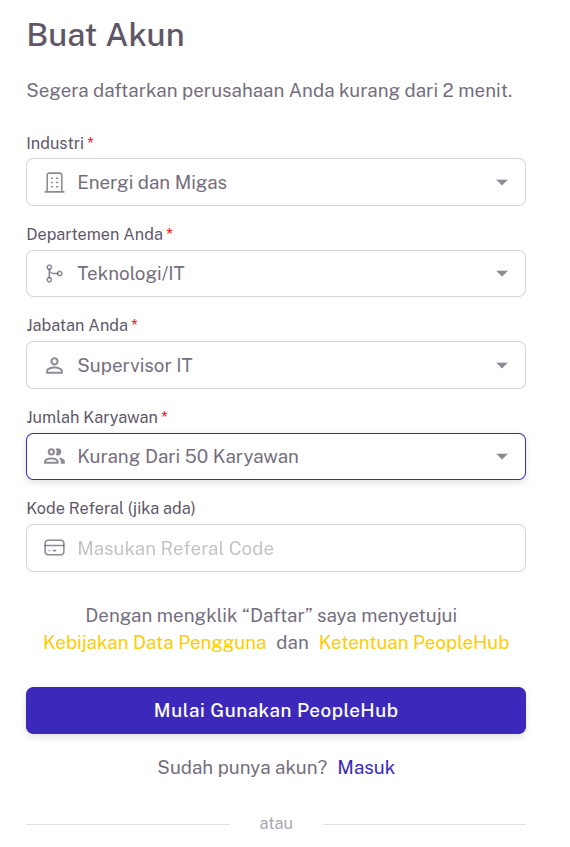Click the card icon in referral field

(54, 548)
